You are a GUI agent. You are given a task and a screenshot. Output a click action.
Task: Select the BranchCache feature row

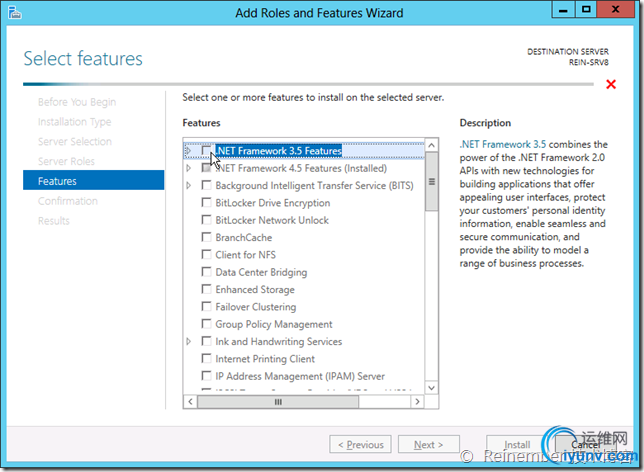[x=244, y=237]
